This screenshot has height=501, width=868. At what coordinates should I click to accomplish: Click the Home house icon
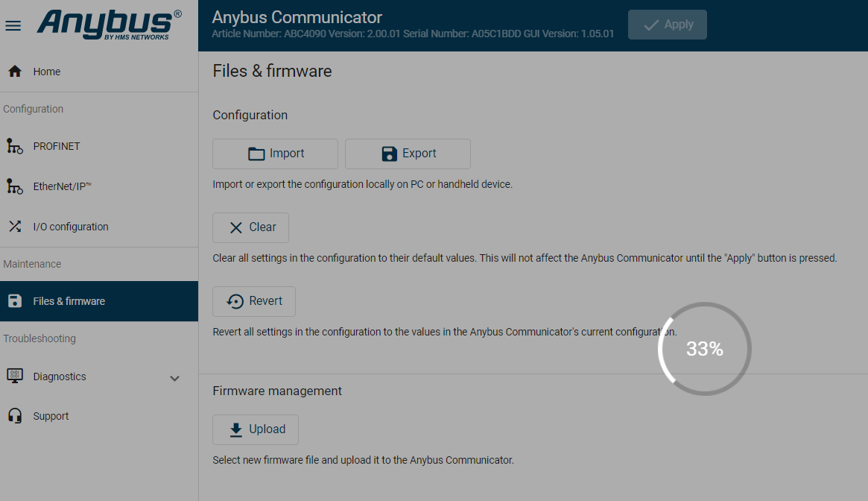click(15, 72)
